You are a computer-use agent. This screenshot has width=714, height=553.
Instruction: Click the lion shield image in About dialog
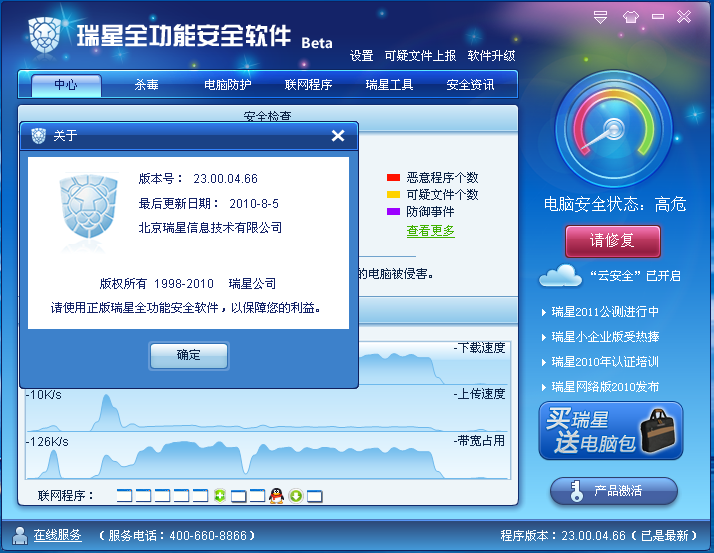[88, 206]
